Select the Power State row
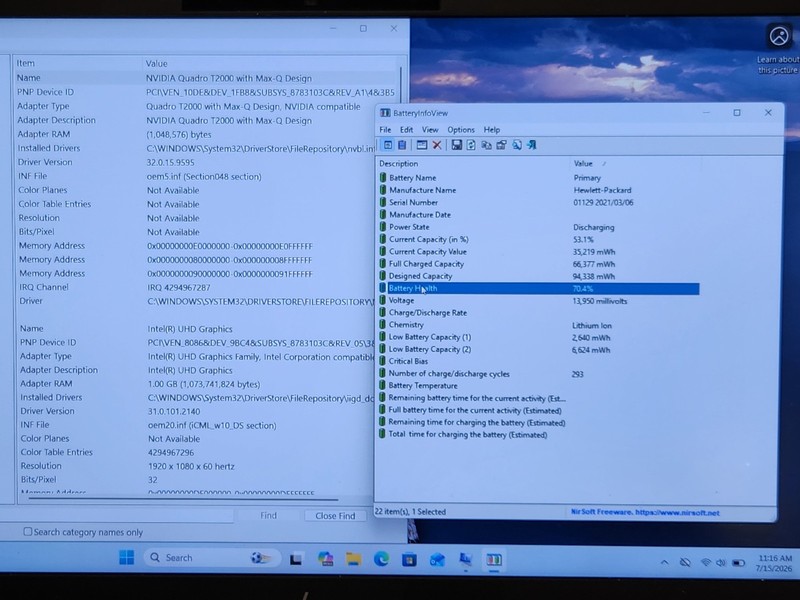Image resolution: width=800 pixels, height=600 pixels. (539, 227)
